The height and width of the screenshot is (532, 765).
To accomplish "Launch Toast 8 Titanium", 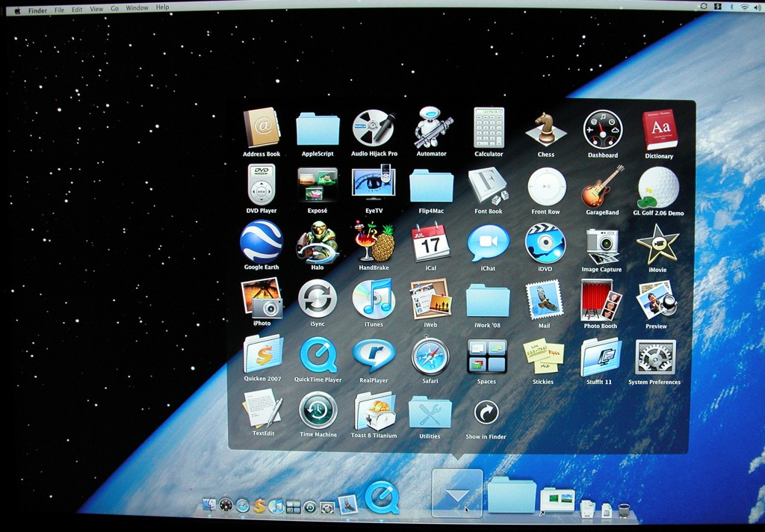I will 374,411.
